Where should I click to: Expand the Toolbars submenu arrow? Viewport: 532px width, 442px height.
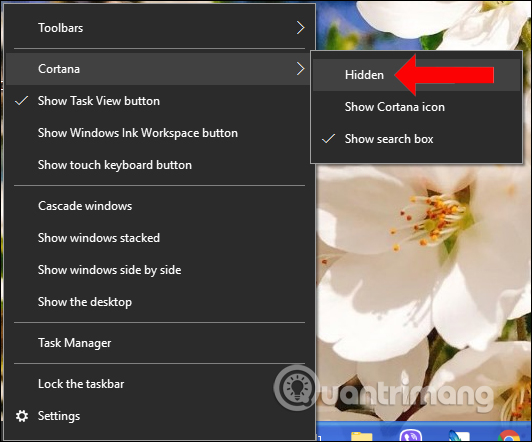tap(300, 28)
